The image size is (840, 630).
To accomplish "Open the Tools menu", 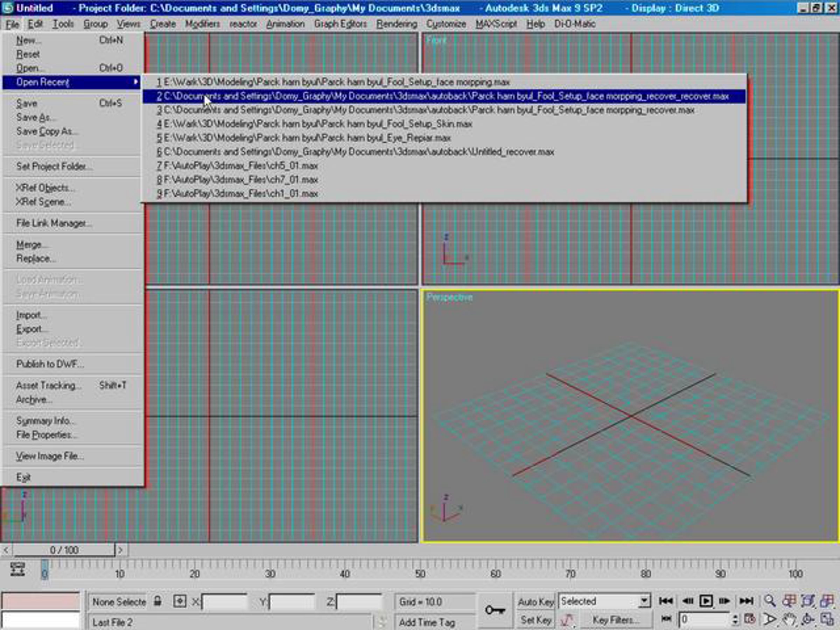I will tap(63, 24).
